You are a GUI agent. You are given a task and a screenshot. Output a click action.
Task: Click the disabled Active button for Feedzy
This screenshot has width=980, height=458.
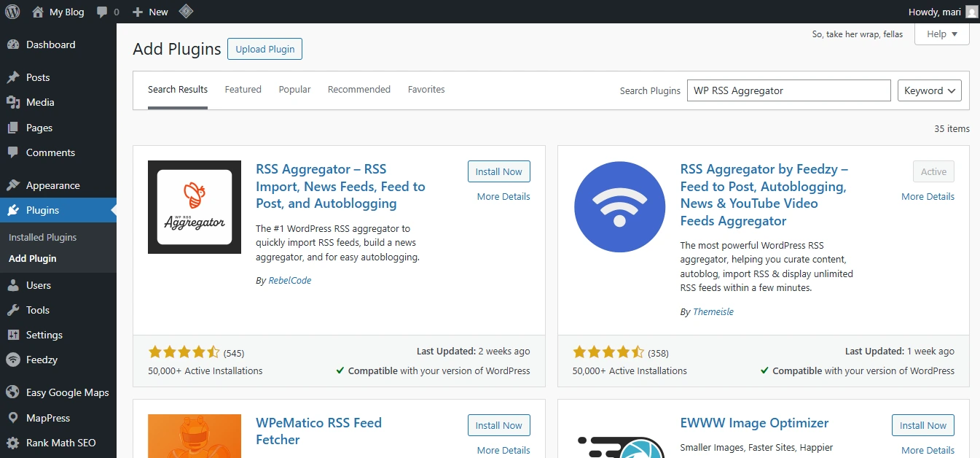click(933, 171)
